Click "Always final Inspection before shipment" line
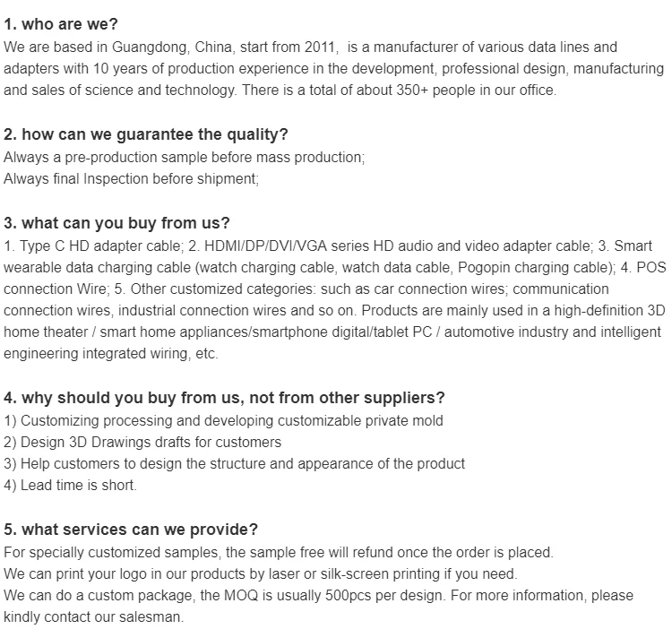Image resolution: width=672 pixels, height=629 pixels. tap(131, 178)
